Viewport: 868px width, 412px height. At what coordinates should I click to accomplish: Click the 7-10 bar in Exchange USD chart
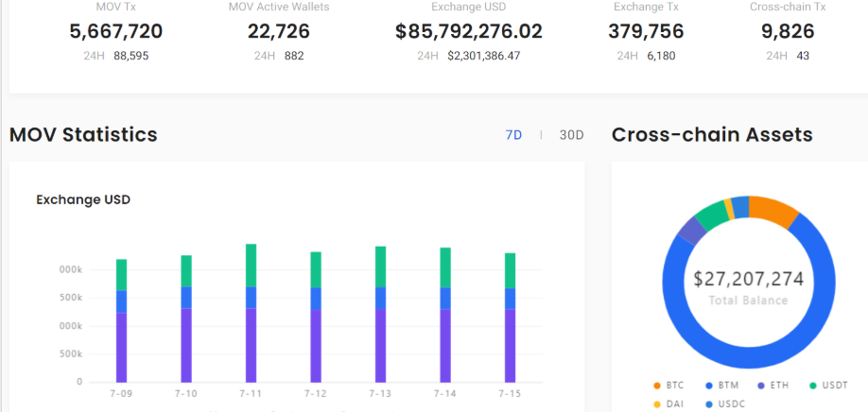coord(186,318)
